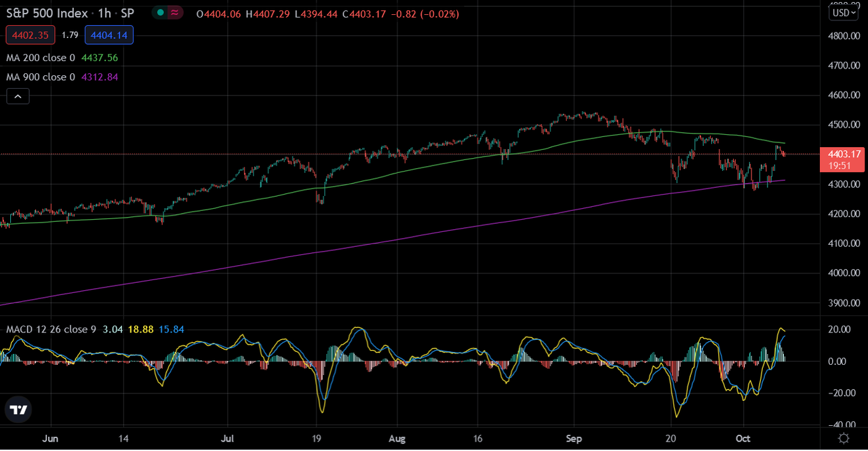
Task: Click the high price H4407.29
Action: pyautogui.click(x=269, y=14)
